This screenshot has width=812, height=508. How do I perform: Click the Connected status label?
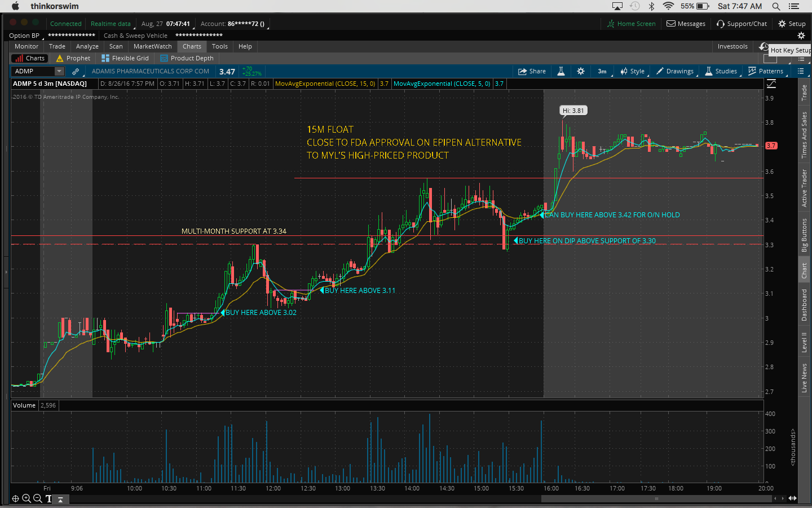pos(66,24)
